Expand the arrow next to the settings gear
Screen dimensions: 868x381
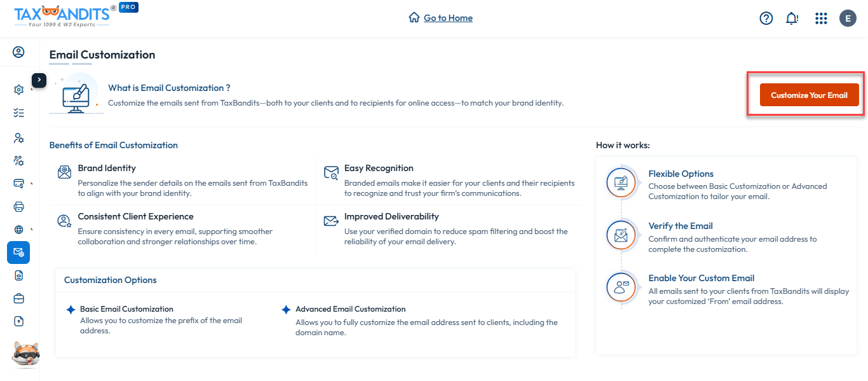tap(32, 90)
